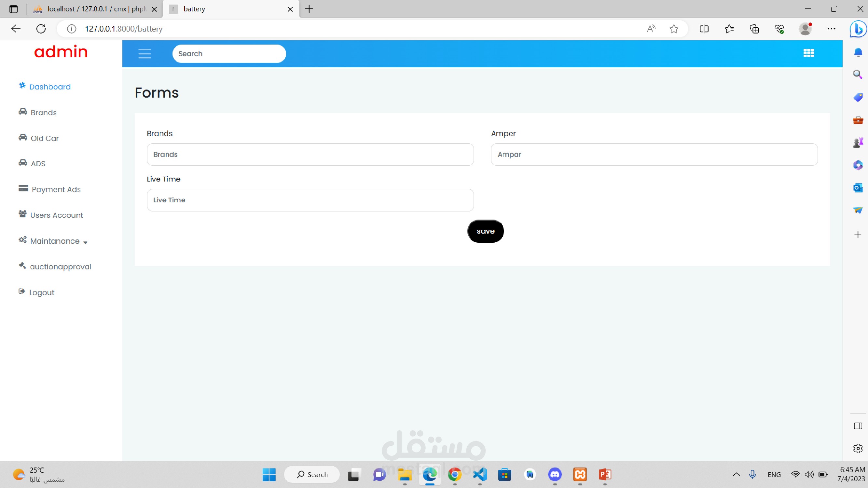
Task: Click the Ampar input field
Action: 654,155
